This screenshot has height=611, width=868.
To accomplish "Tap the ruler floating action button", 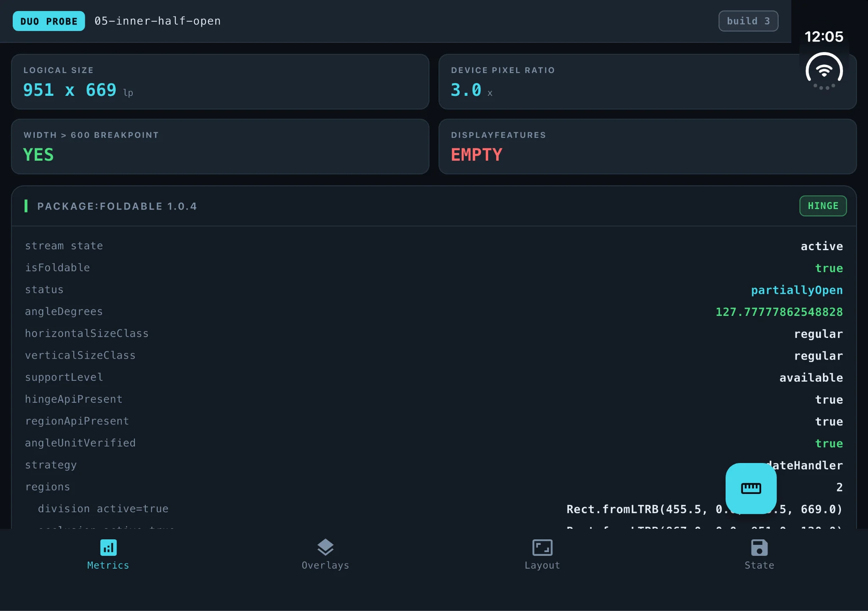I will pyautogui.click(x=751, y=488).
